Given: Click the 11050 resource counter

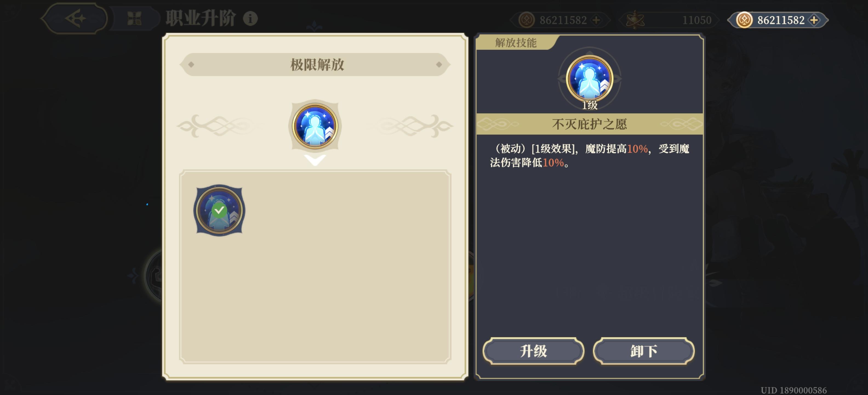Looking at the screenshot, I should [x=696, y=20].
